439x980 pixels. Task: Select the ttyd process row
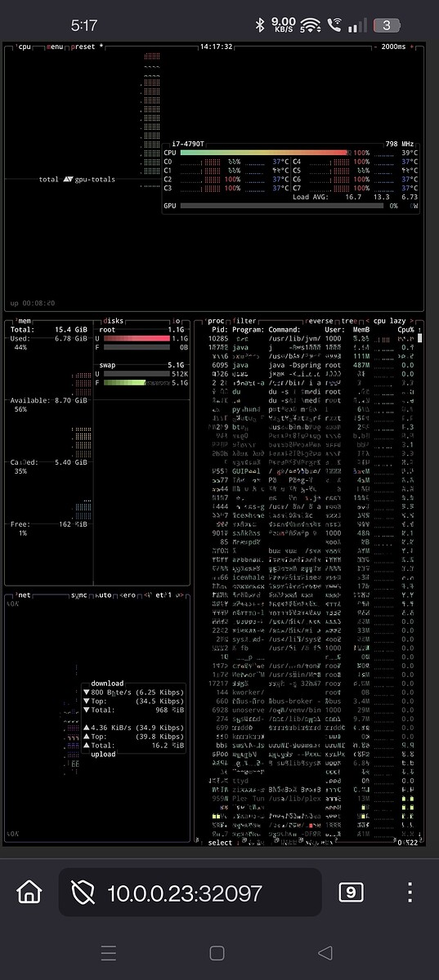[311, 781]
